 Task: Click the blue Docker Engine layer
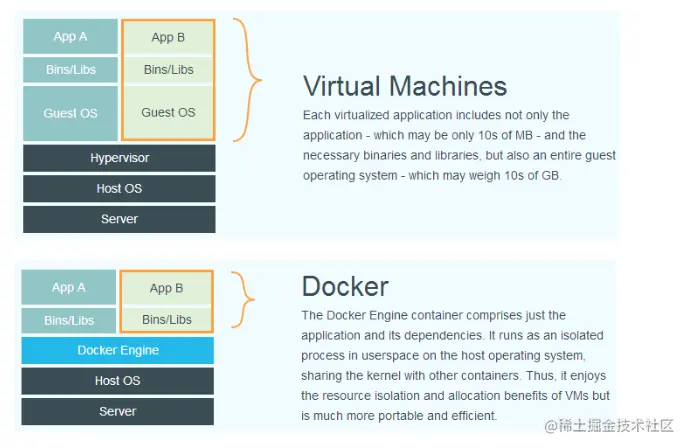[118, 350]
